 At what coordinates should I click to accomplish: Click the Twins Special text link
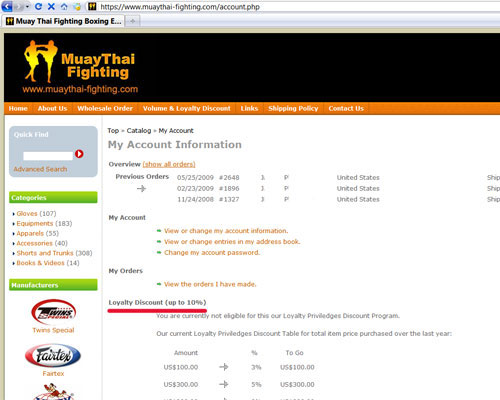tap(53, 330)
